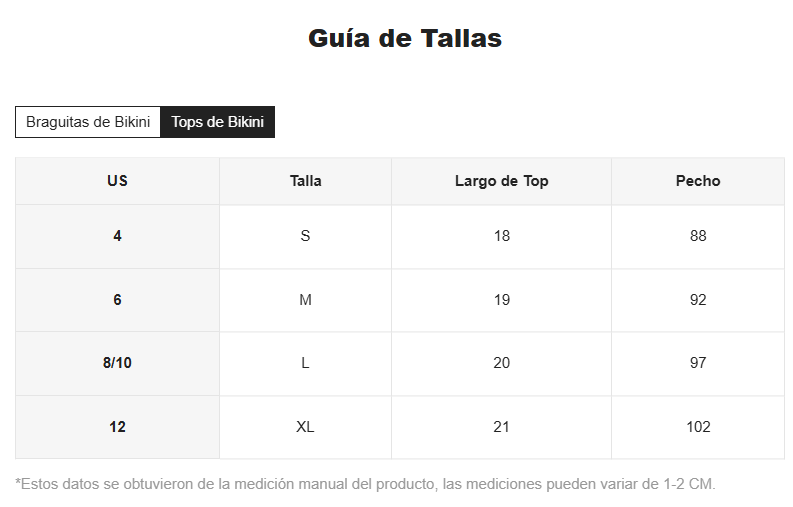The image size is (793, 507).
Task: Select US size 12 row cell
Action: pyautogui.click(x=117, y=427)
